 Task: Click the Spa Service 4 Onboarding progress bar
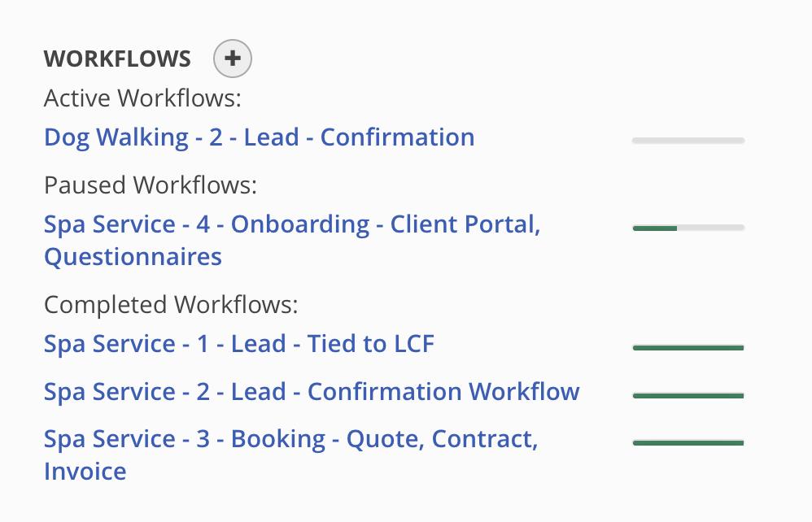tap(688, 228)
